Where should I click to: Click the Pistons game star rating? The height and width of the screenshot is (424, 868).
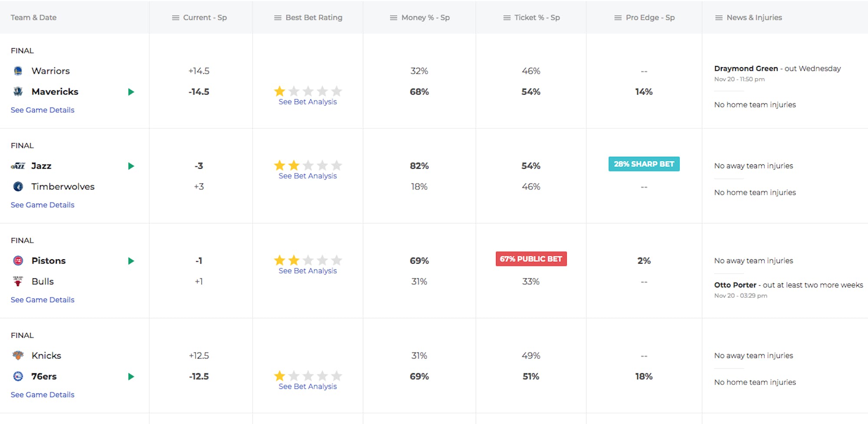[x=308, y=260]
